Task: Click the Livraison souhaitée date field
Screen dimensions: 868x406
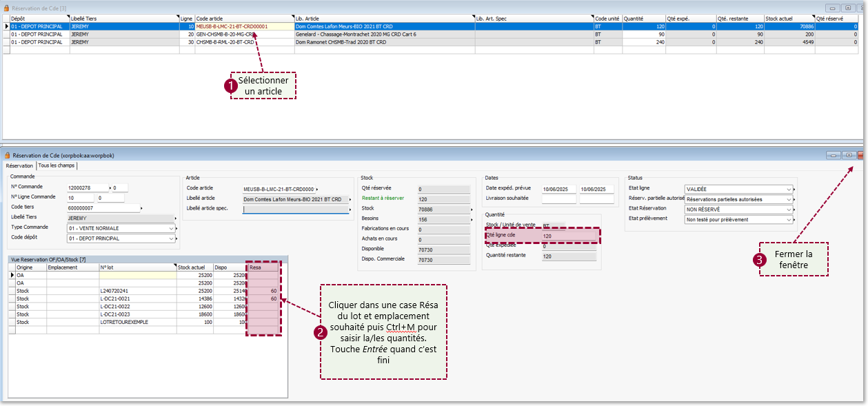Action: pyautogui.click(x=558, y=199)
